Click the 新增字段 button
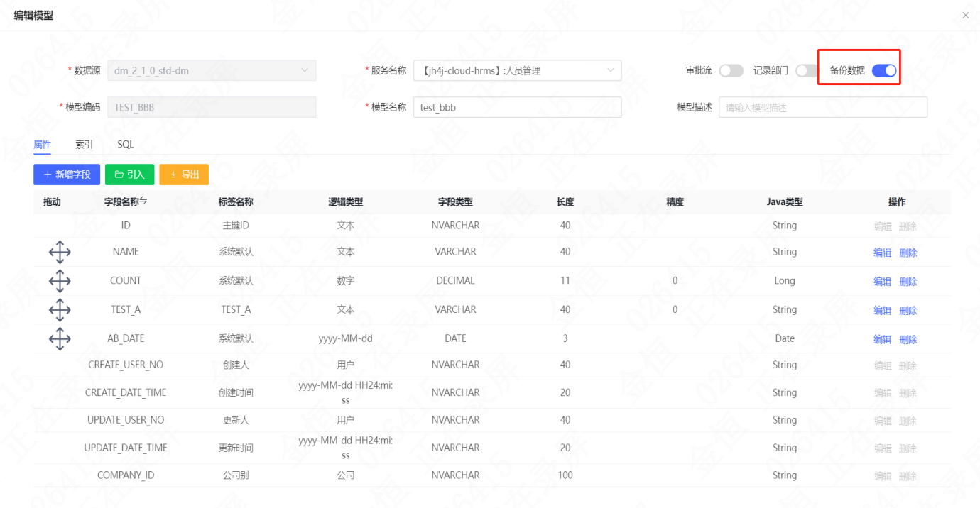The height and width of the screenshot is (508, 980). pyautogui.click(x=67, y=174)
